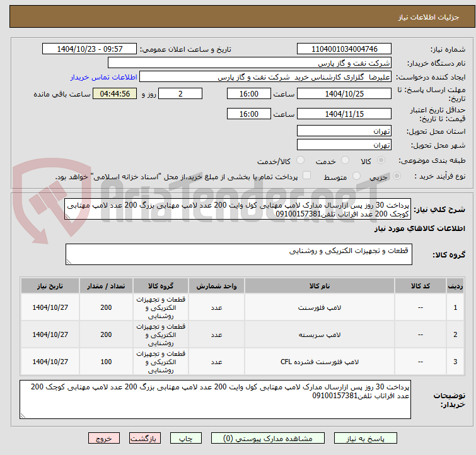Open اطلاعات تماس خریدار link

[104, 77]
